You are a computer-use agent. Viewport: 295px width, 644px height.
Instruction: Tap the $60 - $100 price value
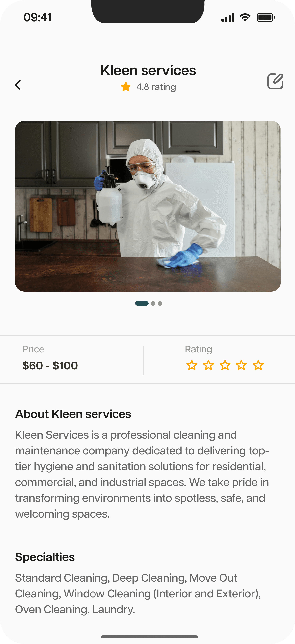click(x=50, y=365)
